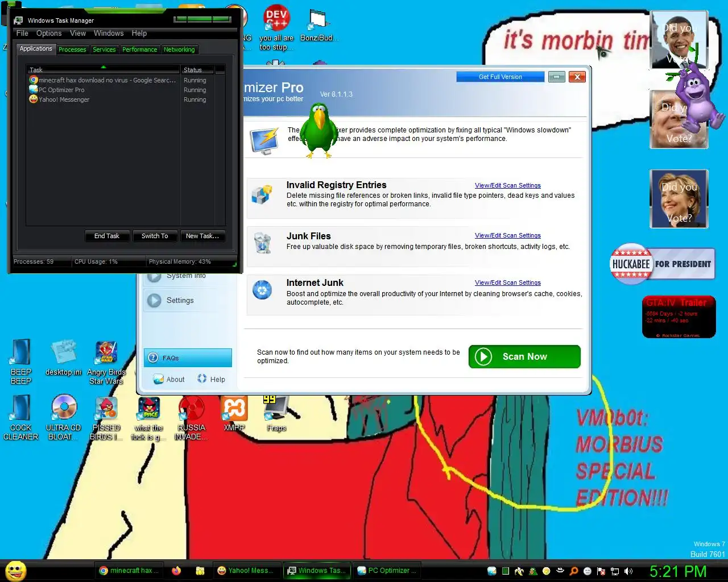Click the Switch To button

click(x=155, y=236)
